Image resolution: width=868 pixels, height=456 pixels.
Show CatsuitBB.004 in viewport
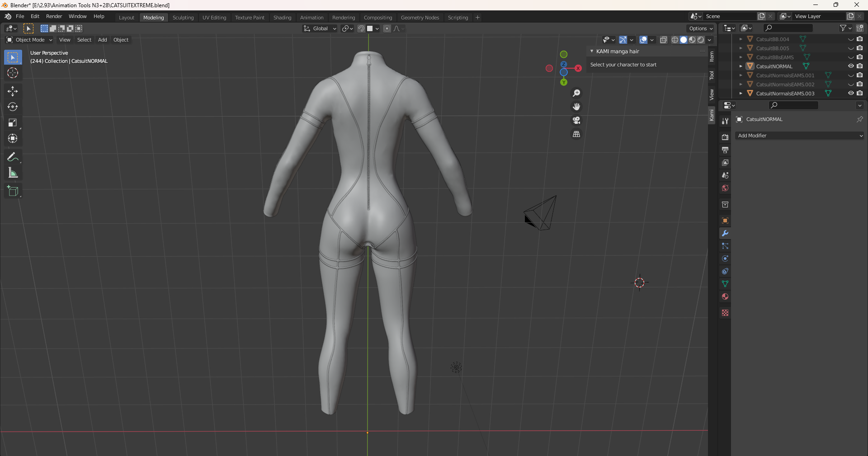click(x=851, y=39)
